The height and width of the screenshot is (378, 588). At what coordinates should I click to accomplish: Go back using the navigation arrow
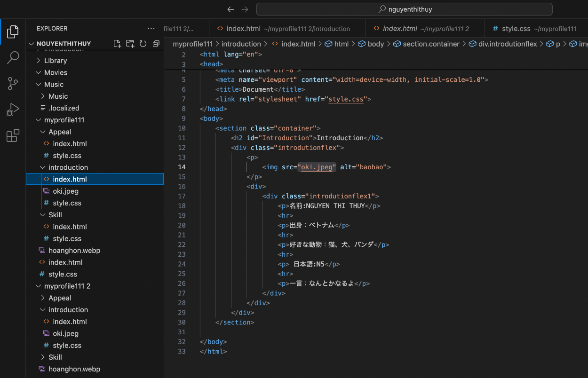[230, 9]
